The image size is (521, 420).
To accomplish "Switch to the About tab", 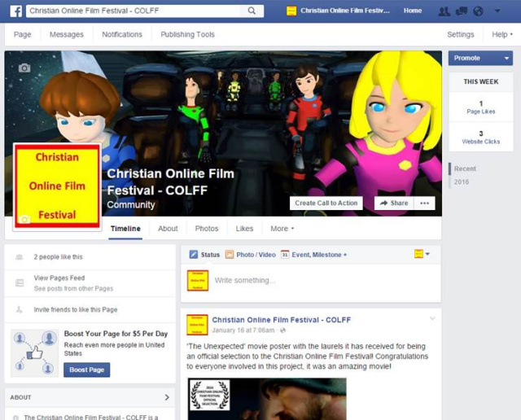I will coord(168,229).
